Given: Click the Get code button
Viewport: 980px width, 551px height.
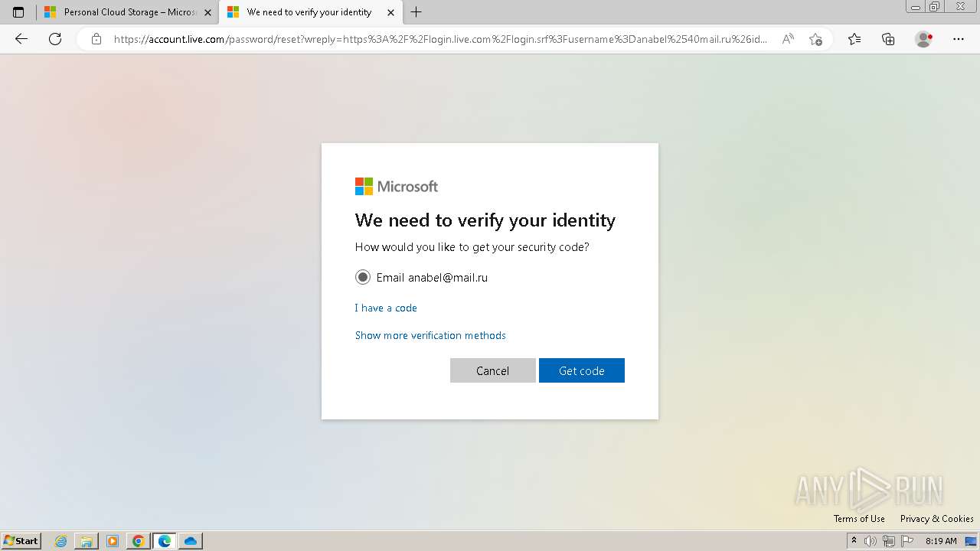Looking at the screenshot, I should point(582,370).
